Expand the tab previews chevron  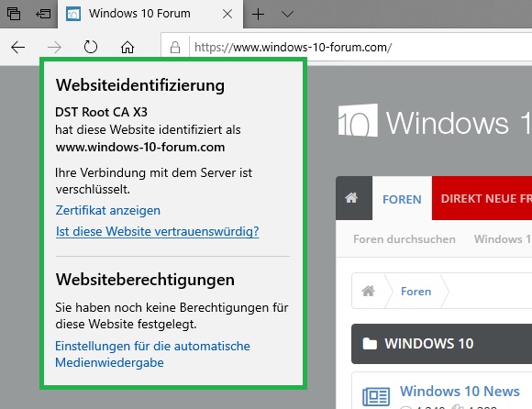287,15
